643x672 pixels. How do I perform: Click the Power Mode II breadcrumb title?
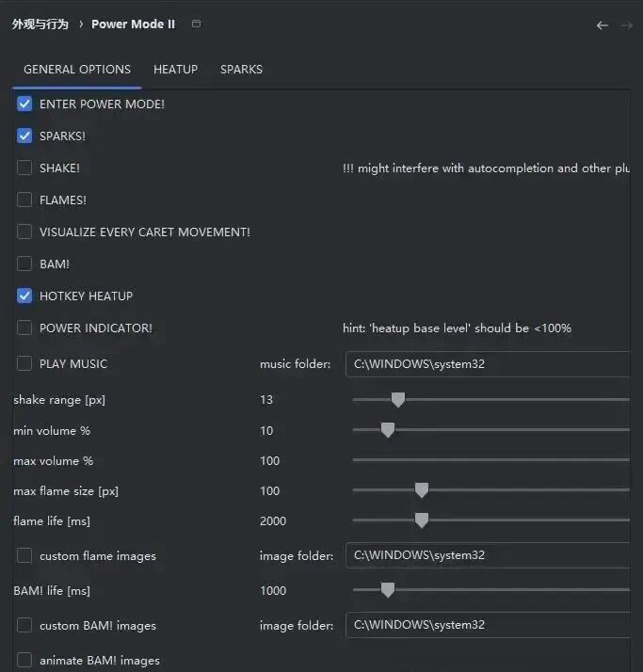(133, 24)
